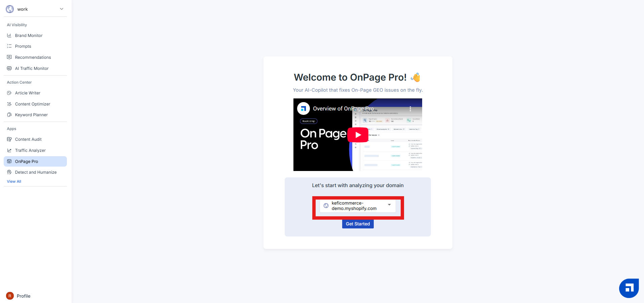Viewport: 644px width, 303px height.
Task: Go to Traffic Analyzer in sidebar
Action: 30,150
